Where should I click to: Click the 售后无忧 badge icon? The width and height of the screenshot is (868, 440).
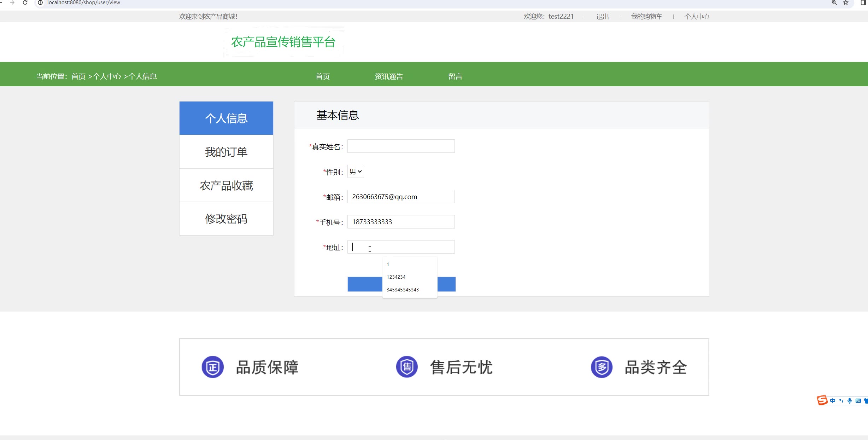(407, 367)
